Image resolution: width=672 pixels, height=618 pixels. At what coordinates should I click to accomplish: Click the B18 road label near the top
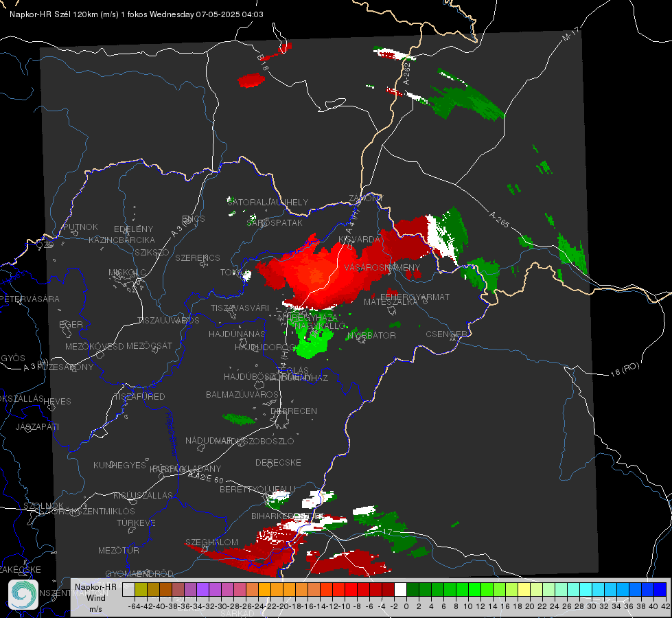tap(262, 62)
